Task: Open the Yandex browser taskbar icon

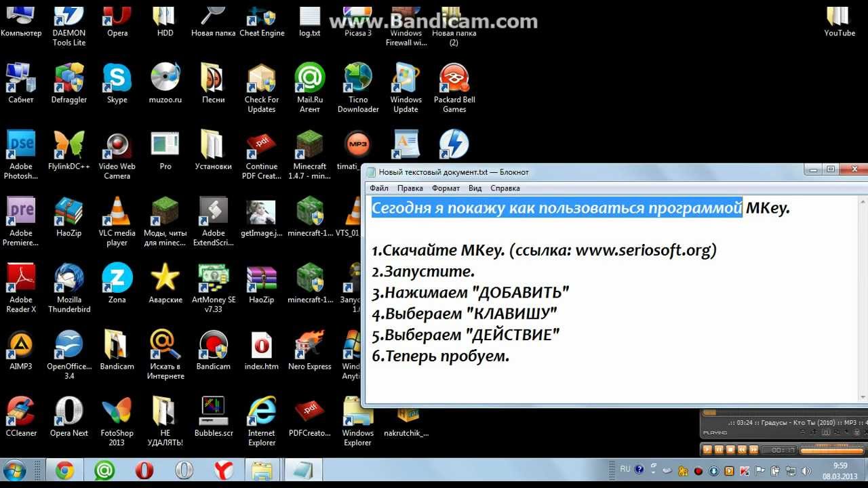Action: (223, 470)
